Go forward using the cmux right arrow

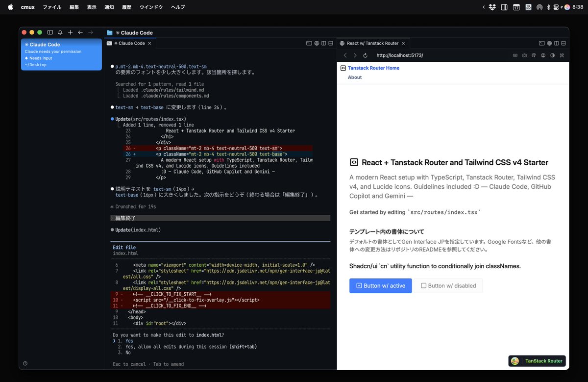(x=90, y=32)
